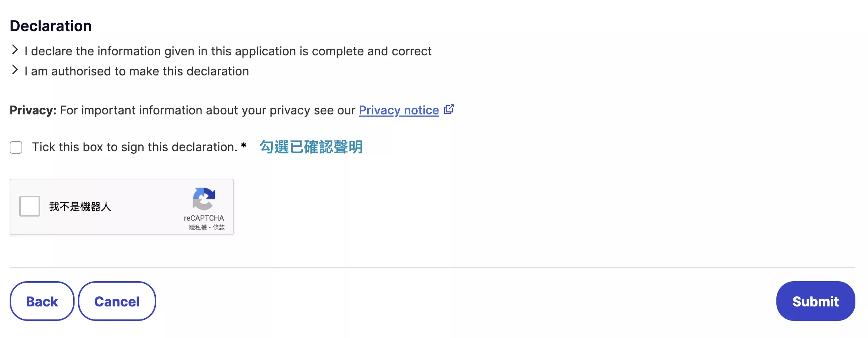Go back with the Back button
Viewport: 868px width, 338px height.
pos(42,301)
